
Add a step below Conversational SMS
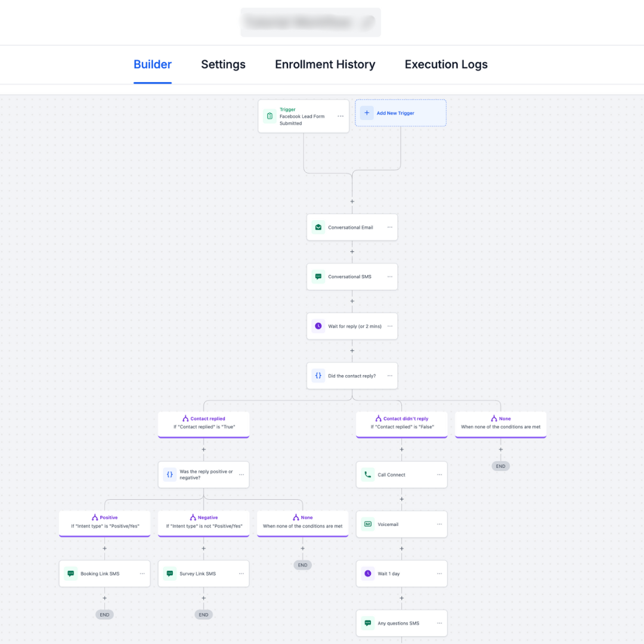coord(352,301)
